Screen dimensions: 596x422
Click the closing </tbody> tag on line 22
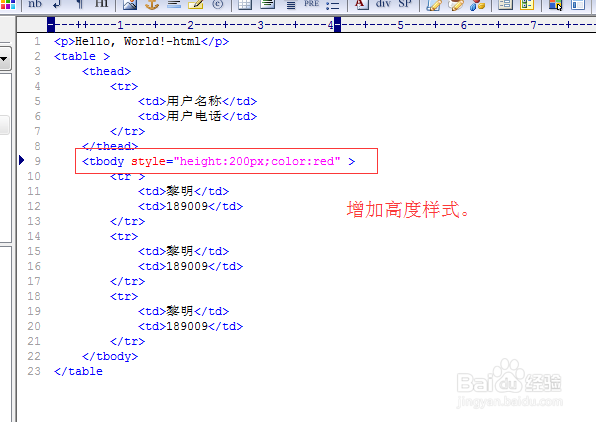pos(110,356)
